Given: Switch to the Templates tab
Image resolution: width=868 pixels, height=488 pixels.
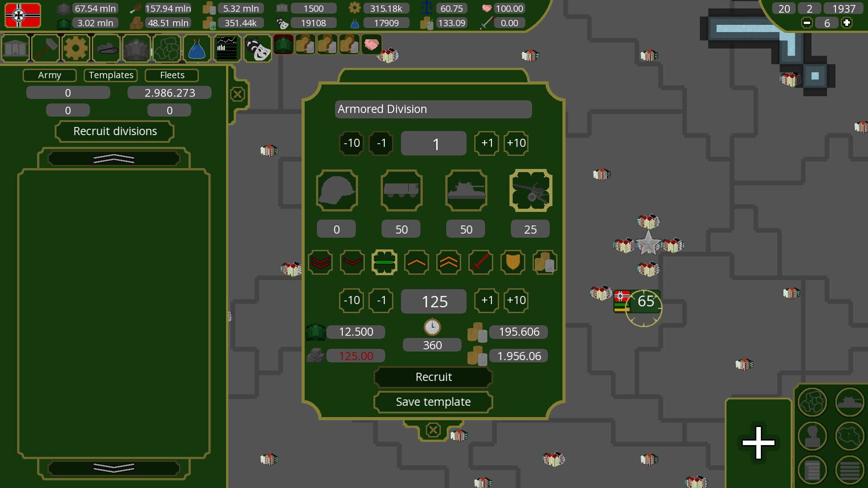Looking at the screenshot, I should coord(111,75).
